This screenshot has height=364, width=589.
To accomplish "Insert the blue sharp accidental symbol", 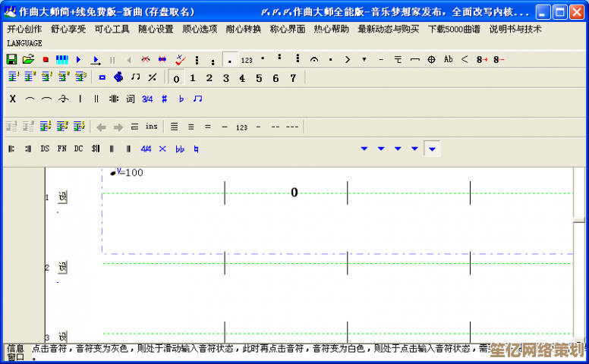I will click(x=164, y=99).
